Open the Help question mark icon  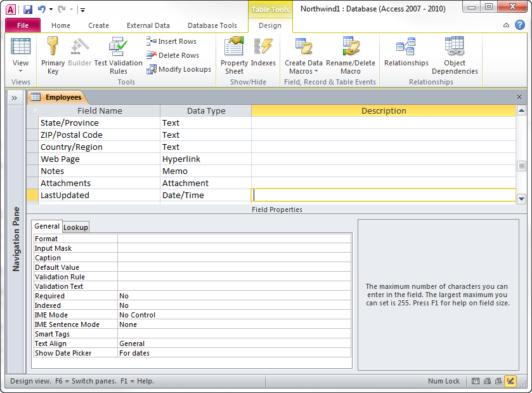click(x=520, y=25)
